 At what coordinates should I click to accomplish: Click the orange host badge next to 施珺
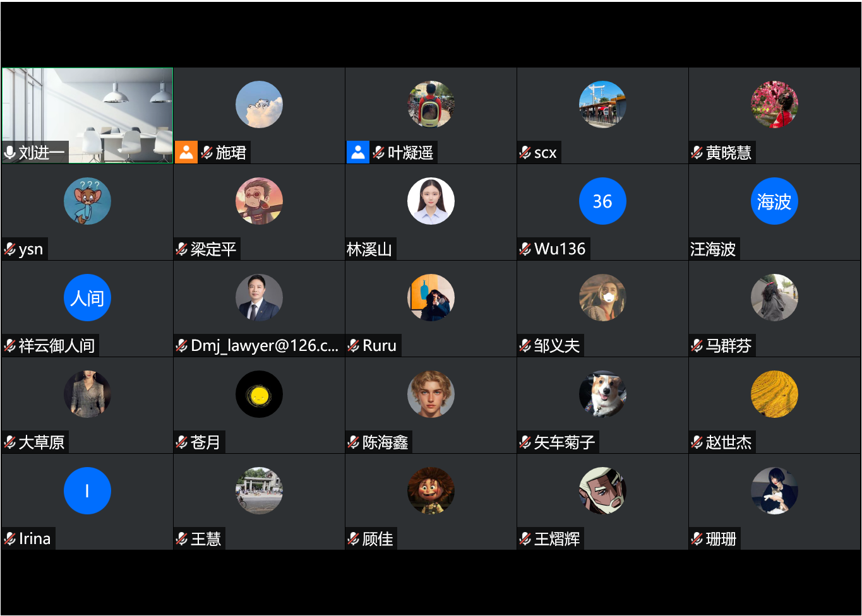click(186, 152)
